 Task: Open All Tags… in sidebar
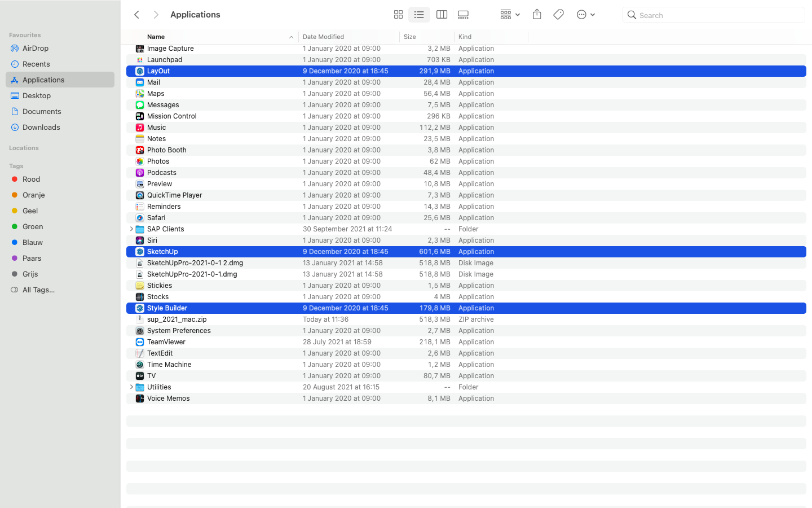[x=60, y=290]
